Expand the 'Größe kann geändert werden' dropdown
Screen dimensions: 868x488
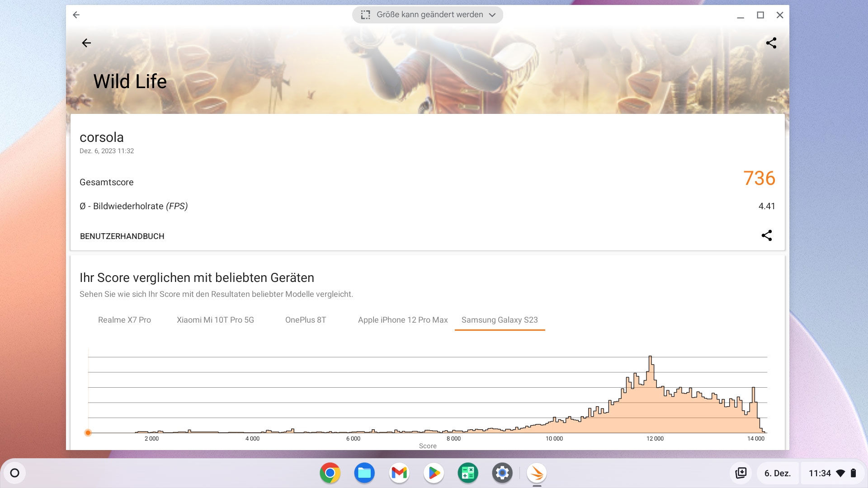click(x=428, y=15)
